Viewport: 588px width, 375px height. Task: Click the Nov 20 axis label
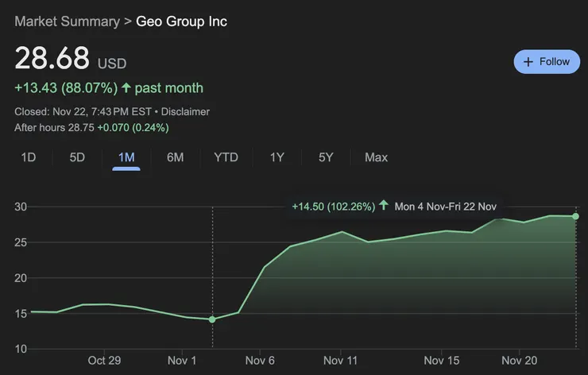[x=520, y=361]
